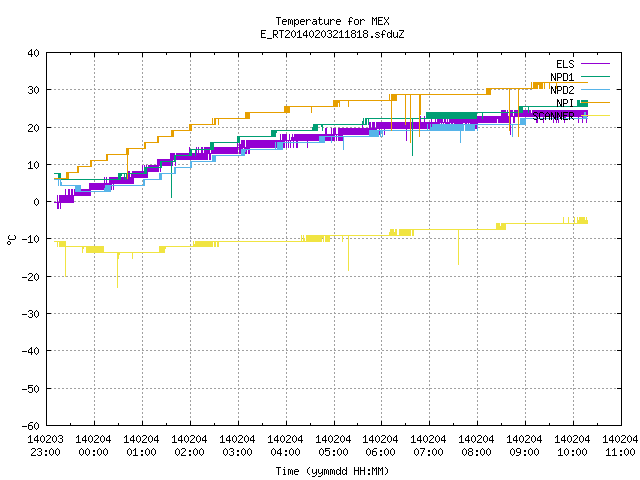Click the x-axis label 140204 08:00
Screen dimensions: 640x480
(x=476, y=446)
